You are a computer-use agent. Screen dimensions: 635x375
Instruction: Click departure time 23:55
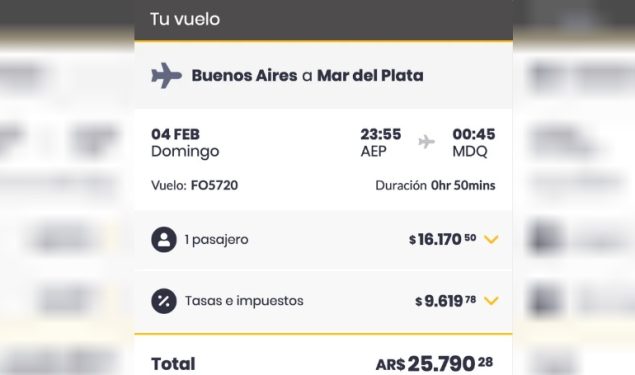pyautogui.click(x=381, y=134)
